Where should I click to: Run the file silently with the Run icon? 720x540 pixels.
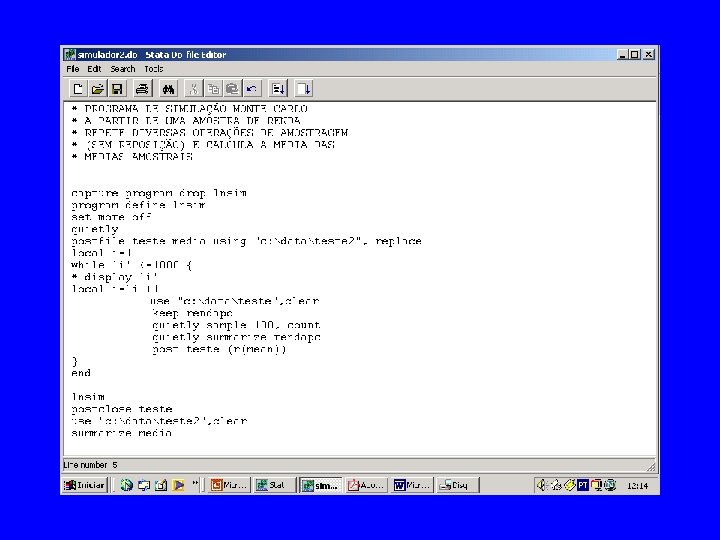(304, 89)
